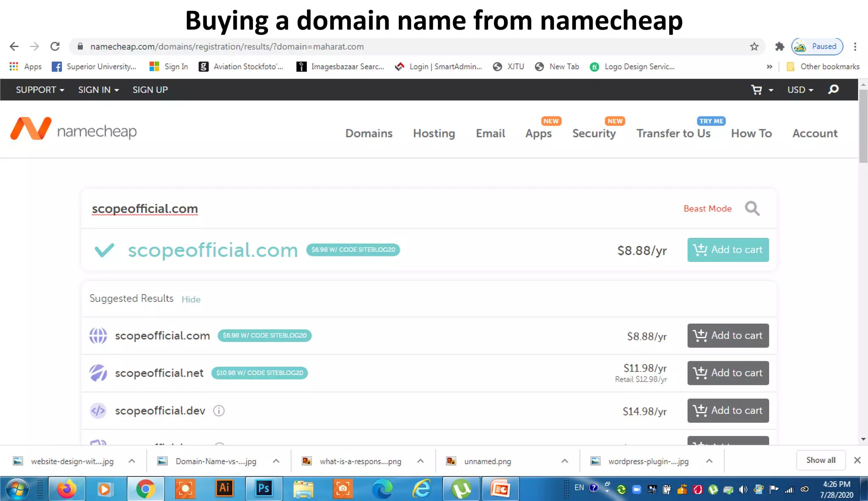The image size is (868, 501).
Task: Open the Security menu
Action: click(594, 134)
